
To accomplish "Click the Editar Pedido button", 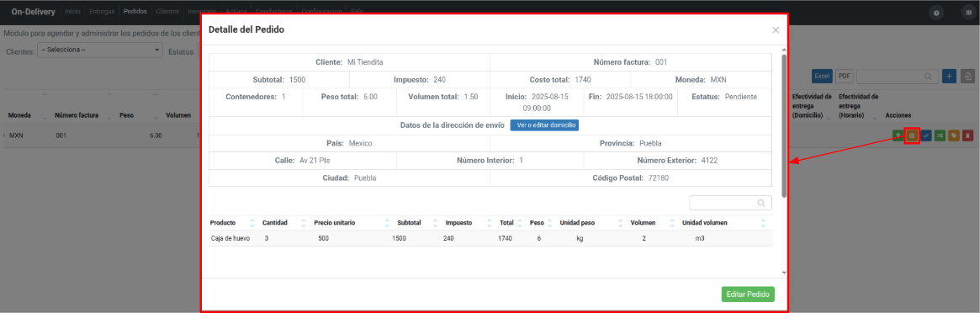I will pyautogui.click(x=748, y=294).
